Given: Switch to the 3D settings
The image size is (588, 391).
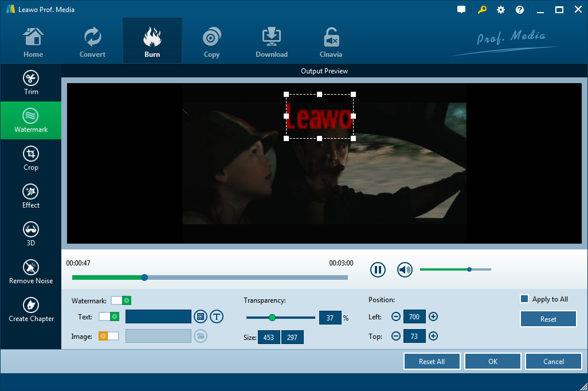Looking at the screenshot, I should pos(31,234).
